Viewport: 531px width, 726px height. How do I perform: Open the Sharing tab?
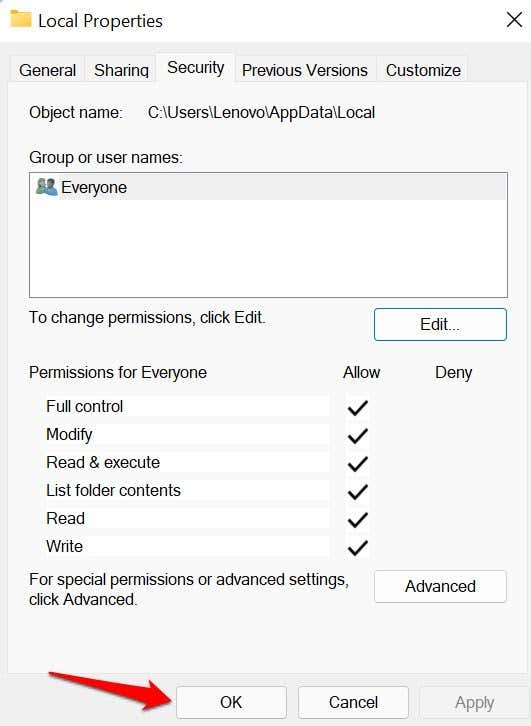(x=121, y=70)
